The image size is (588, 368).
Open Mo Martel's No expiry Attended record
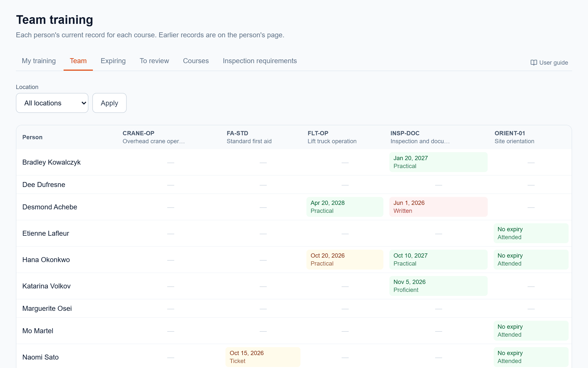[x=531, y=331]
